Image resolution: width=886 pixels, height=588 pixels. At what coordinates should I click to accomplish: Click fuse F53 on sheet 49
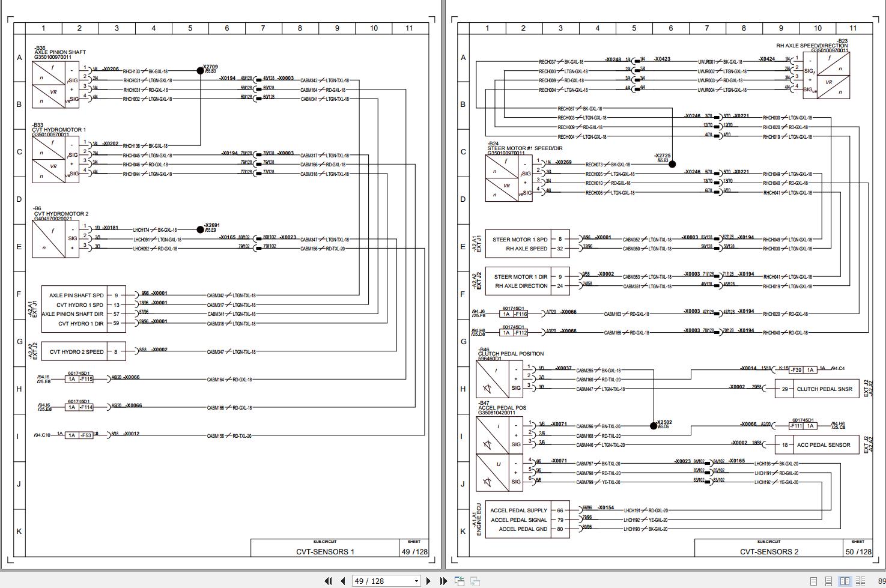[79, 435]
